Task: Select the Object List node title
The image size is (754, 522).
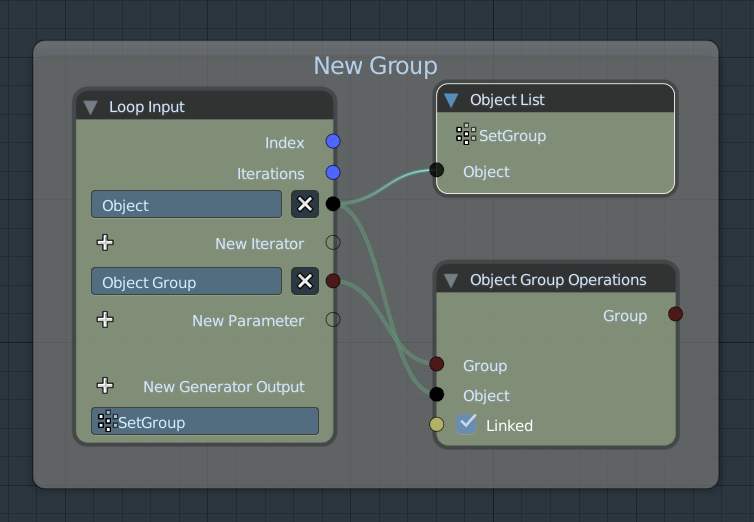Action: 507,100
